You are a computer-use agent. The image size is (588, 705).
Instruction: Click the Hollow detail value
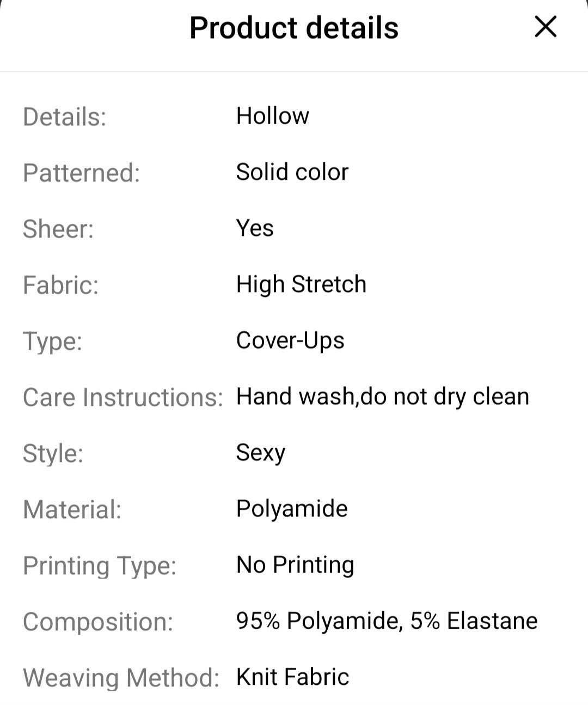[272, 116]
